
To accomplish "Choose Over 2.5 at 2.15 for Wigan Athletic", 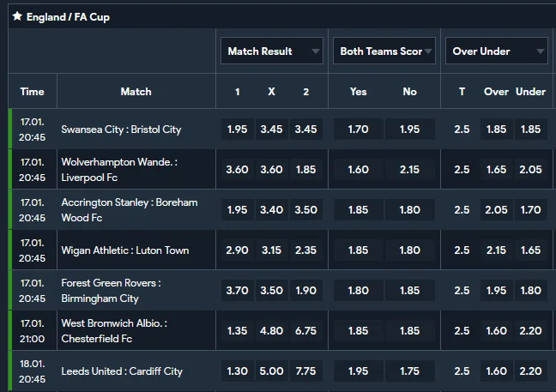I will (496, 250).
